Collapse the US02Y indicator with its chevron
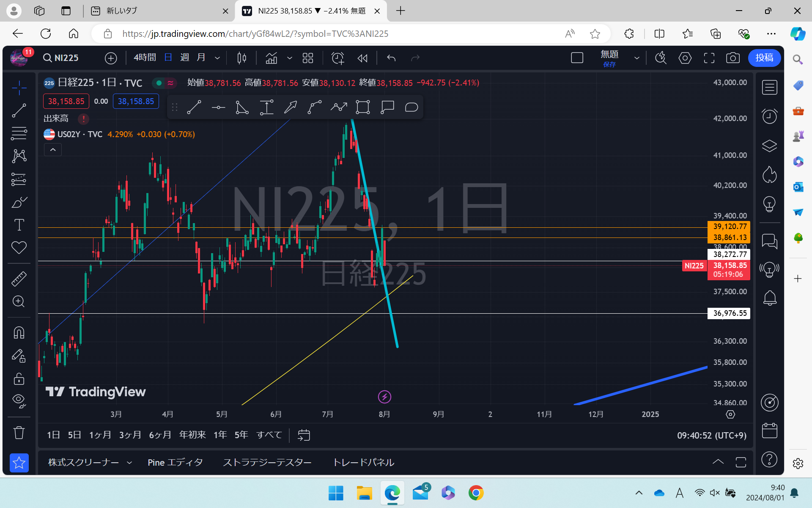The image size is (812, 508). [52, 149]
